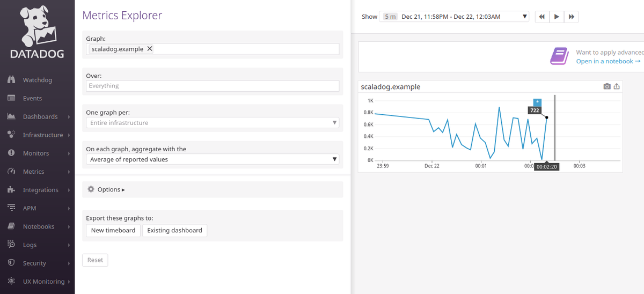
Task: Click the Logs icon in sidebar
Action: click(11, 245)
